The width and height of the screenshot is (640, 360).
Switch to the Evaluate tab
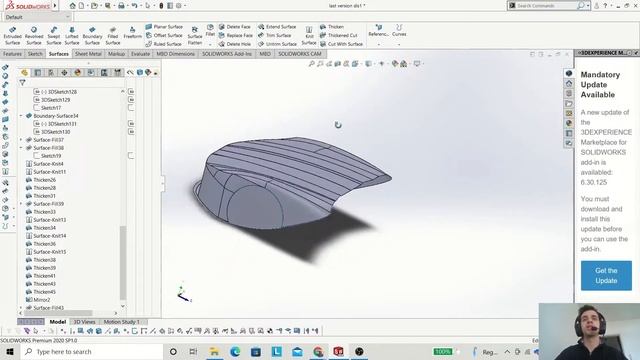click(140, 54)
